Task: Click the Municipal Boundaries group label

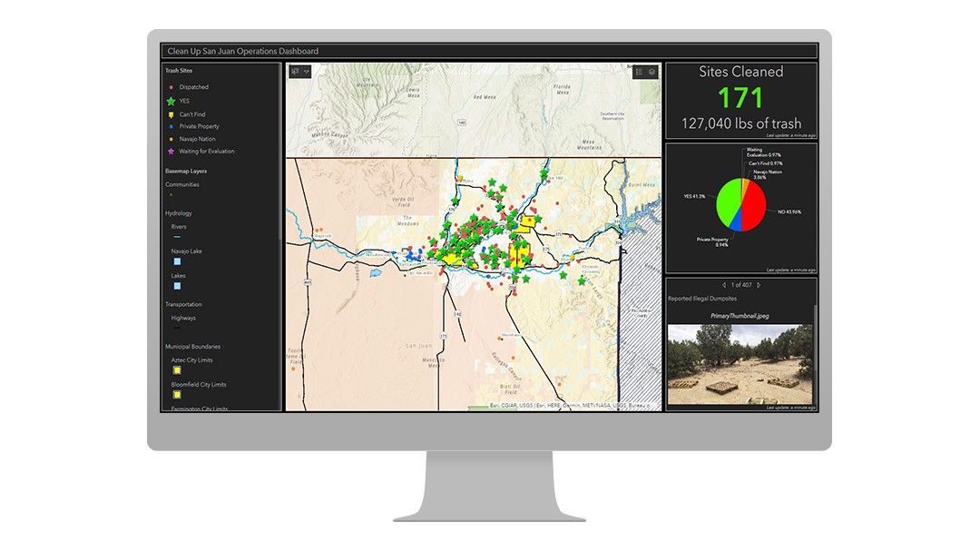Action: tap(192, 347)
